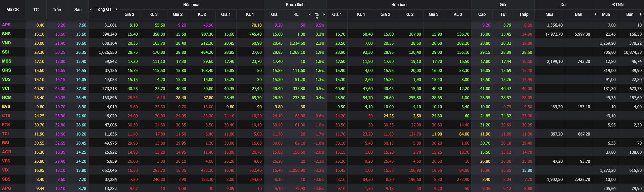Click the ĐTNN Mua column header

[x=606, y=14]
